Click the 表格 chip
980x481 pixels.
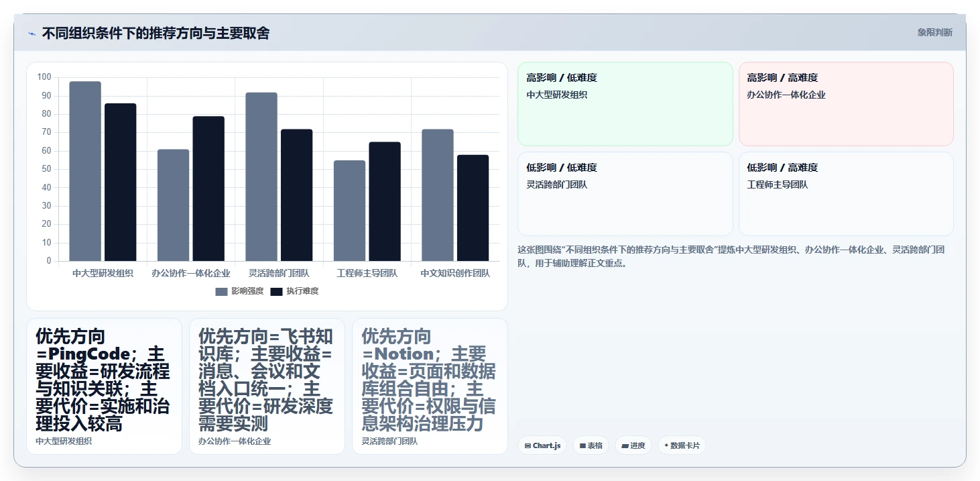click(591, 445)
